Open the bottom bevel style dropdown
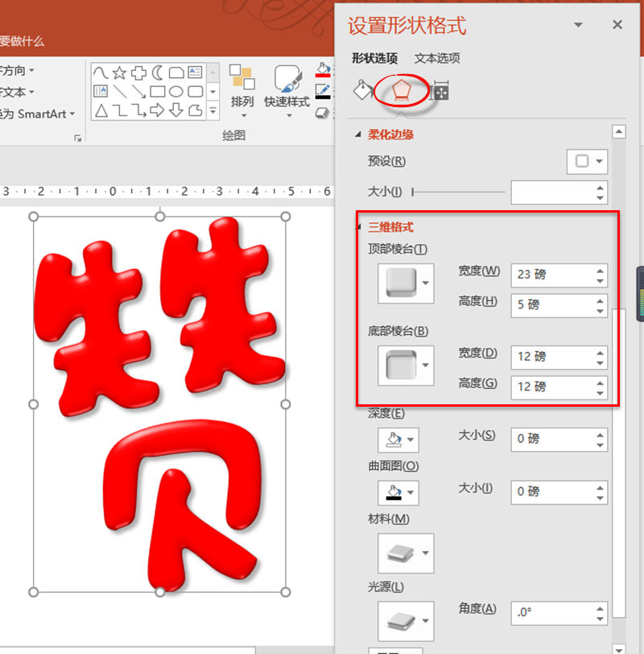The height and width of the screenshot is (654, 644). pos(406,366)
